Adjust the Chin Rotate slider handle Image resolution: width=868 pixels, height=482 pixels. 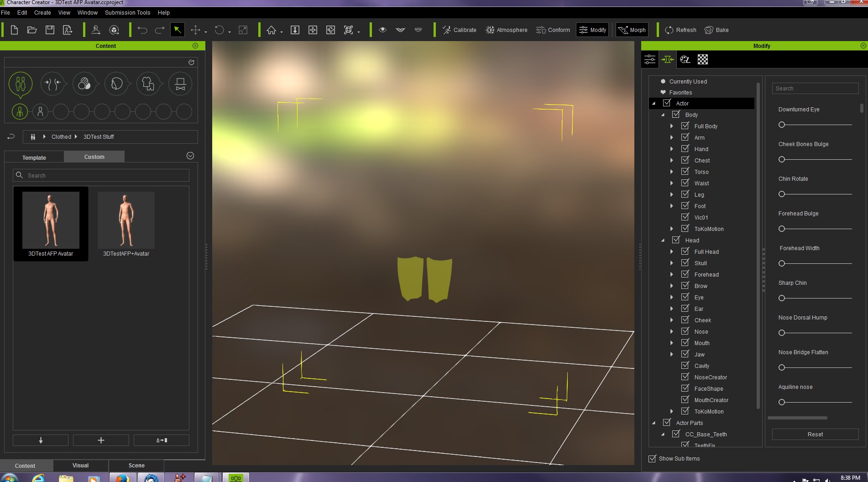click(x=782, y=194)
